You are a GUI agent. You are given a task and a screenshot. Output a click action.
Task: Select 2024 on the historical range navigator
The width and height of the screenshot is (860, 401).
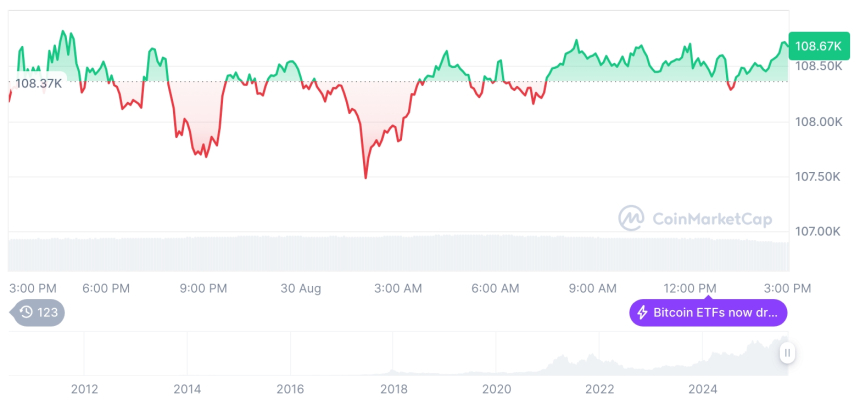[x=703, y=388]
